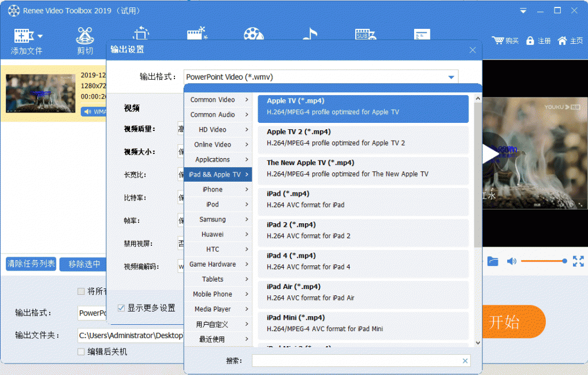
Task: Choose The New Apple TV (*.mp4) format
Action: tap(363, 171)
